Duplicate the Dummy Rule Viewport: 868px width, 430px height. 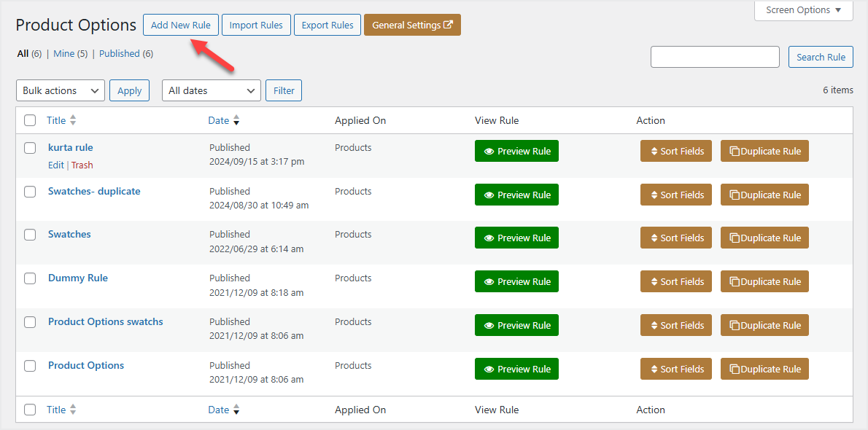tap(764, 282)
